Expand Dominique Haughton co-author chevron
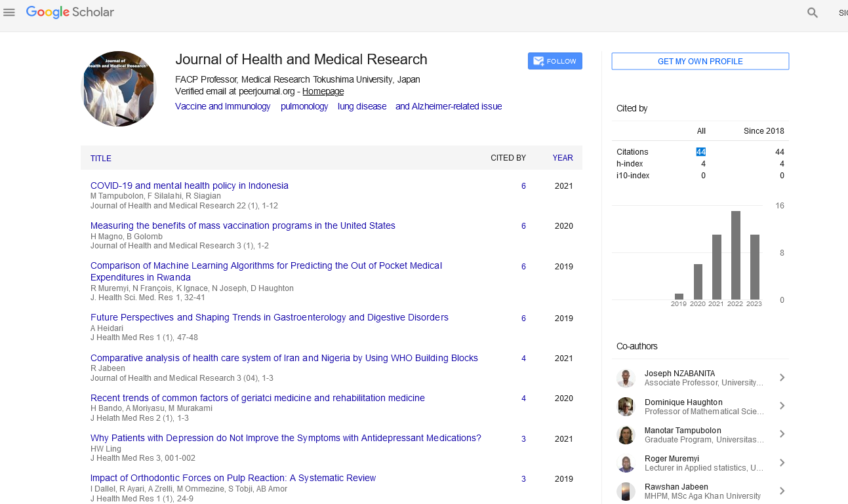This screenshot has height=504, width=848. pyautogui.click(x=782, y=406)
